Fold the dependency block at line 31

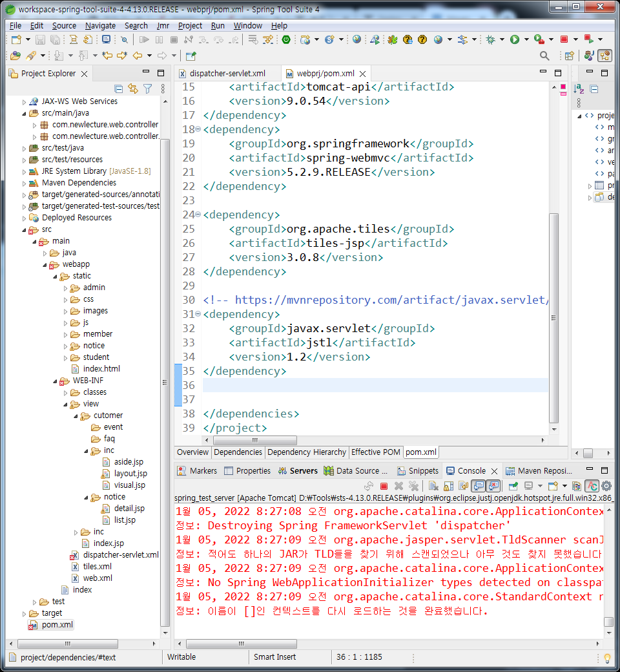click(x=198, y=314)
